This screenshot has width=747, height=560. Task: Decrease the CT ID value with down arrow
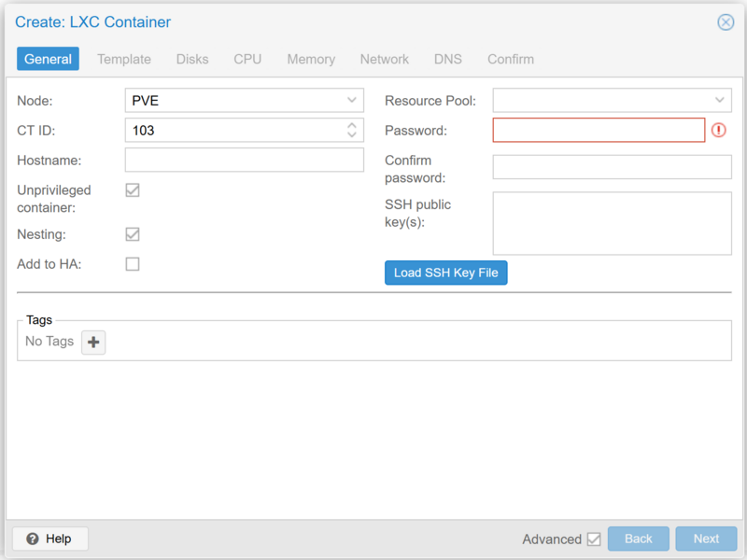[x=352, y=134]
